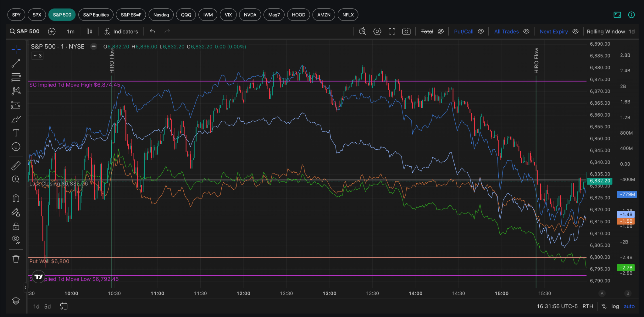Open the 1m timeframe interval dropdown
The height and width of the screenshot is (317, 644).
coord(71,31)
